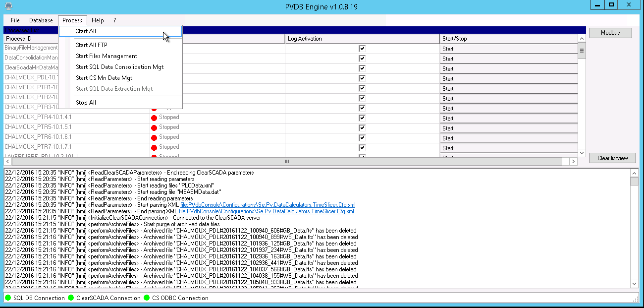644x308 pixels.
Task: Toggle Log Activation checkbox for CHALMOUX_PTR4
Action: click(x=362, y=118)
